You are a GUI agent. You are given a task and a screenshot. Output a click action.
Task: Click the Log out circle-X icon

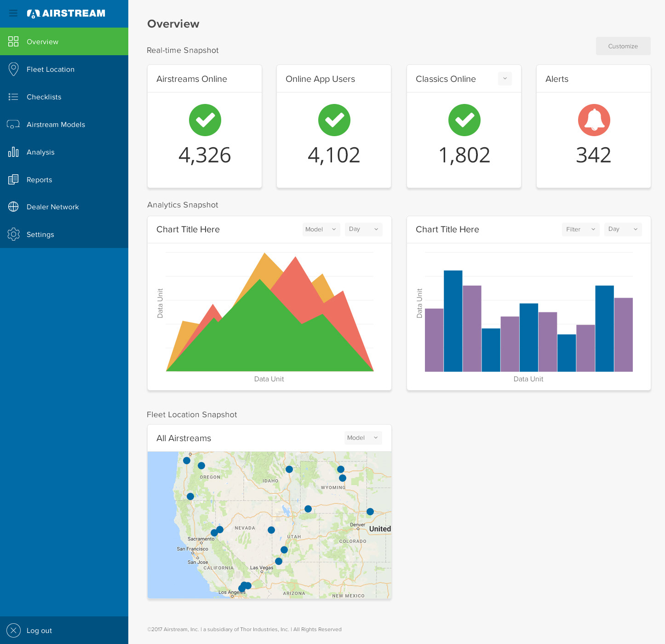13,630
